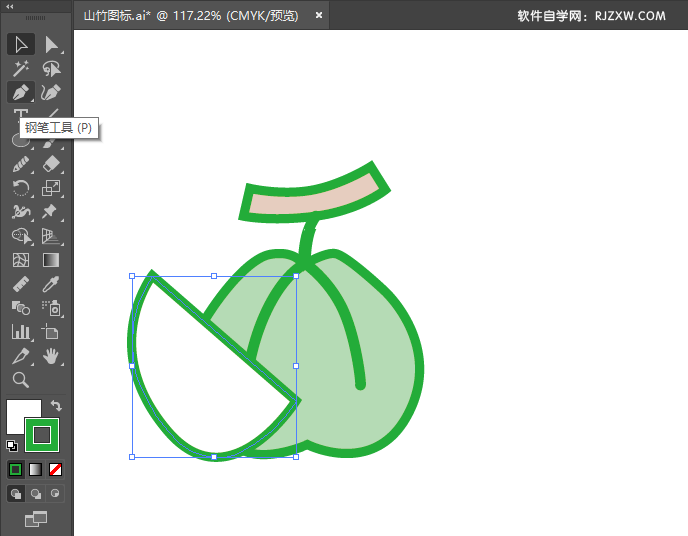Apply solid Color mode button
This screenshot has height=536, width=688.
[15, 470]
